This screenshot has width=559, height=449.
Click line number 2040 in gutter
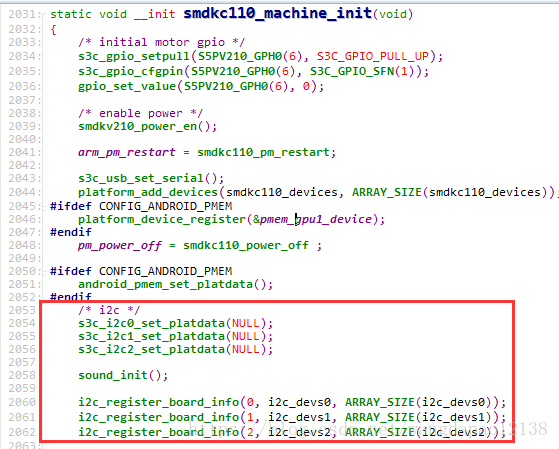point(22,139)
